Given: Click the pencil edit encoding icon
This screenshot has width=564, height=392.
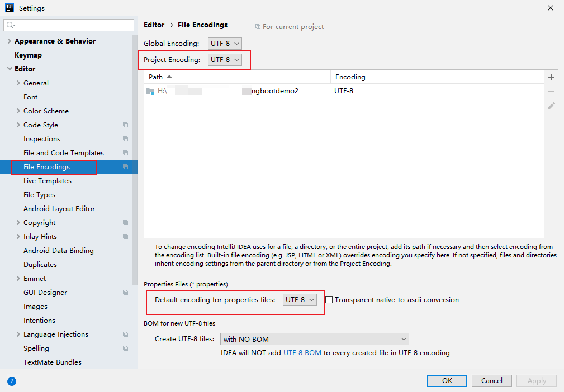Looking at the screenshot, I should (551, 106).
